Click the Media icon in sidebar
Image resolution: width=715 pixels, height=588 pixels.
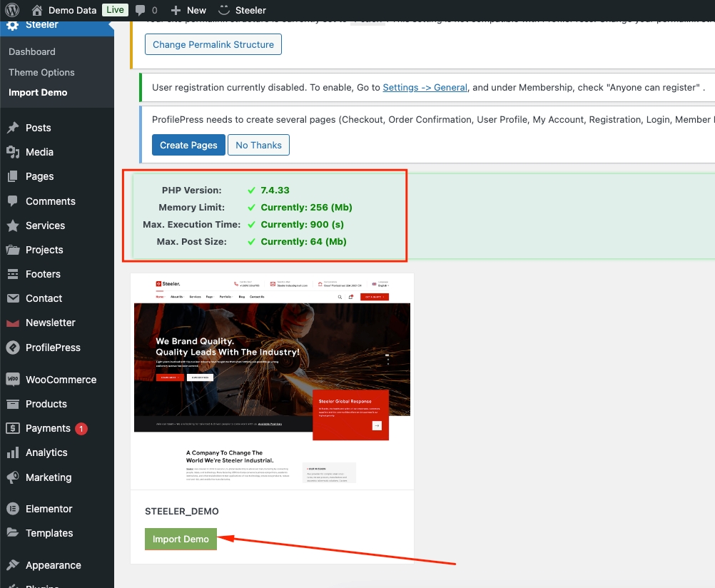[x=12, y=152]
